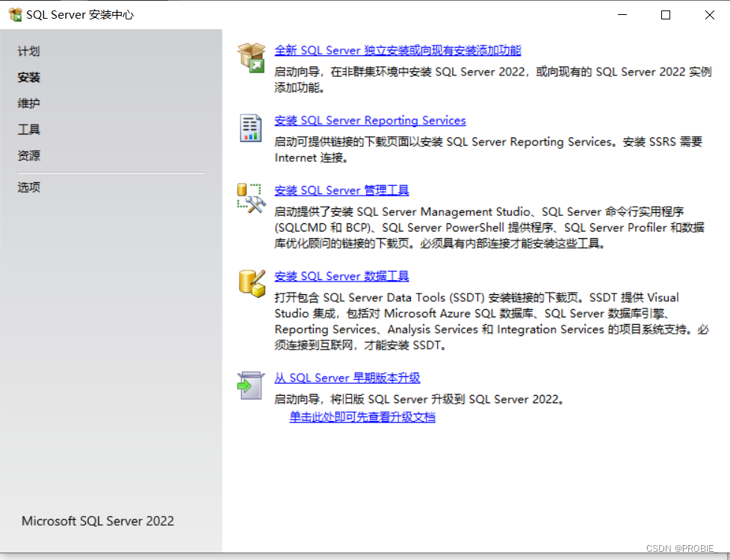This screenshot has height=560, width=730.
Task: Click description about 在非群集环境中安装
Action: (x=493, y=80)
